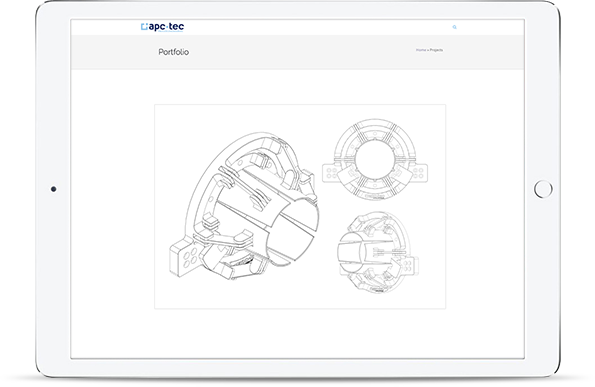Click right bolt plate of front-view drawing
Screen dimensions: 595x387
[x=419, y=173]
